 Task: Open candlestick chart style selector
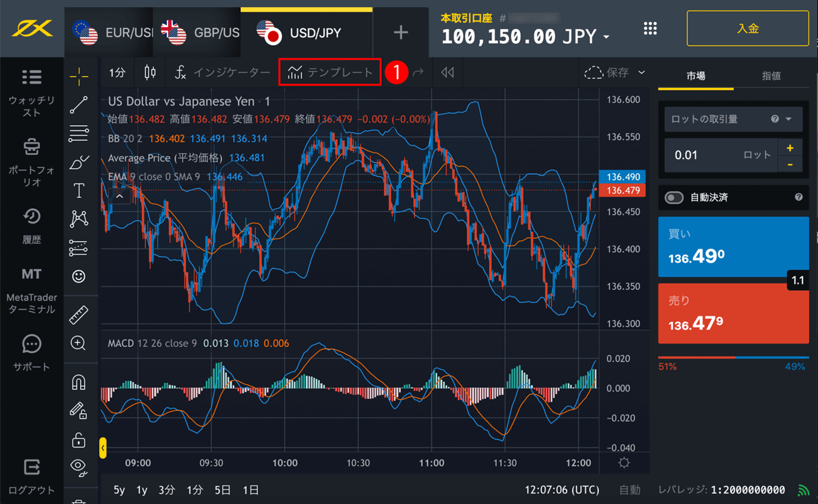150,72
